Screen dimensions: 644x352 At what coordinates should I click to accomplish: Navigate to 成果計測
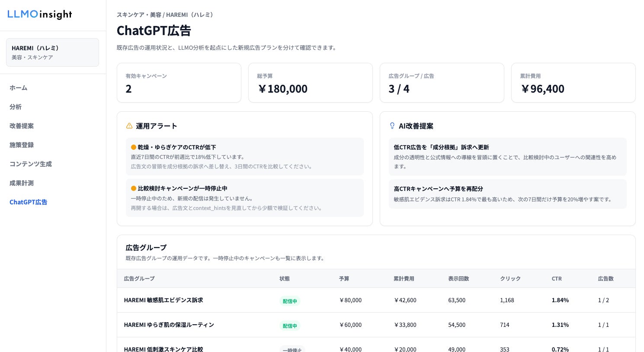pos(22,183)
